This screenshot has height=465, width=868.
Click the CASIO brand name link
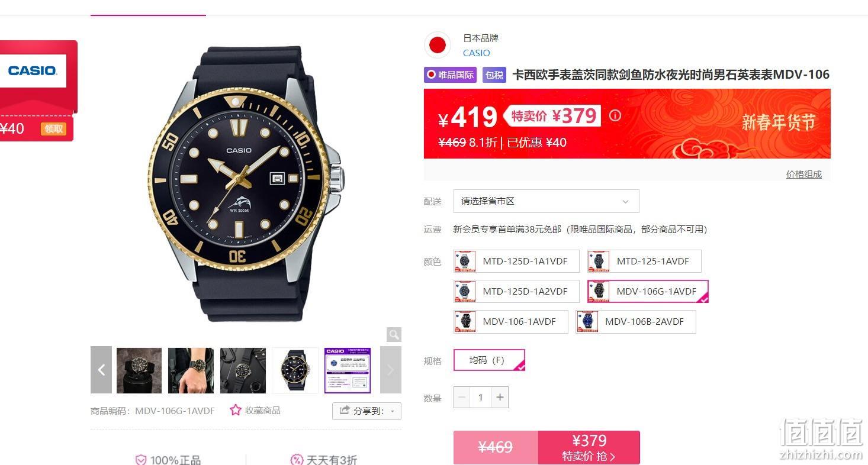(476, 53)
